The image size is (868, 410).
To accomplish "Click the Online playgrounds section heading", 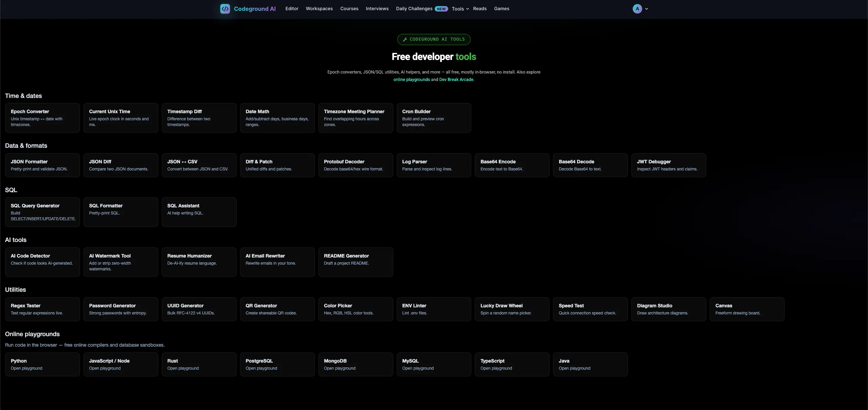I will [32, 334].
